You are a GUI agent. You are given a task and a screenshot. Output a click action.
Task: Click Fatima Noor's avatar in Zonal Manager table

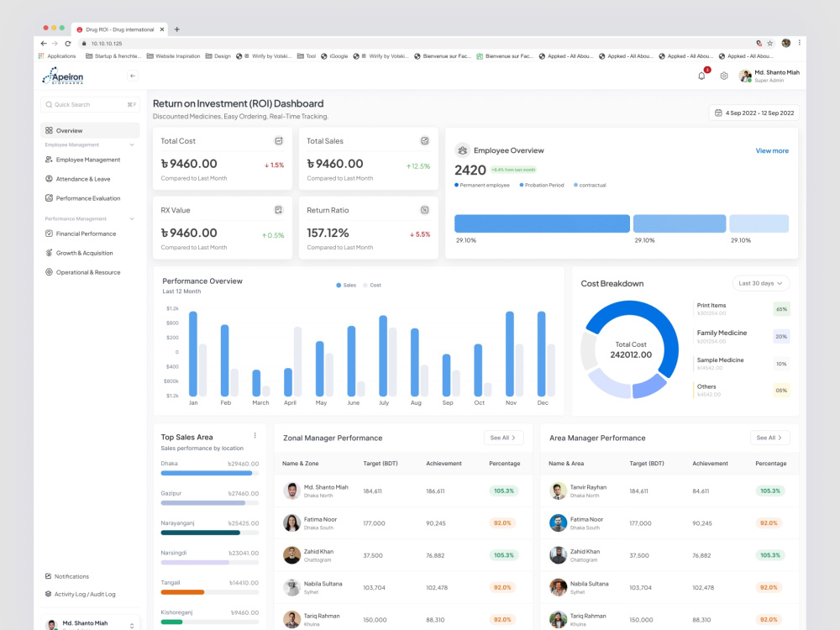pyautogui.click(x=292, y=522)
